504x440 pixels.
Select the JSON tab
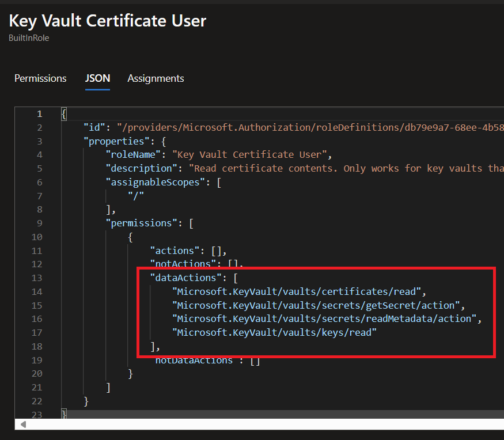[97, 78]
